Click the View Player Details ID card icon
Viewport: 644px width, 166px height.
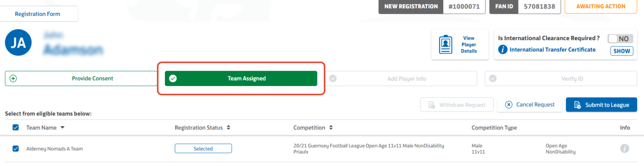pyautogui.click(x=445, y=44)
